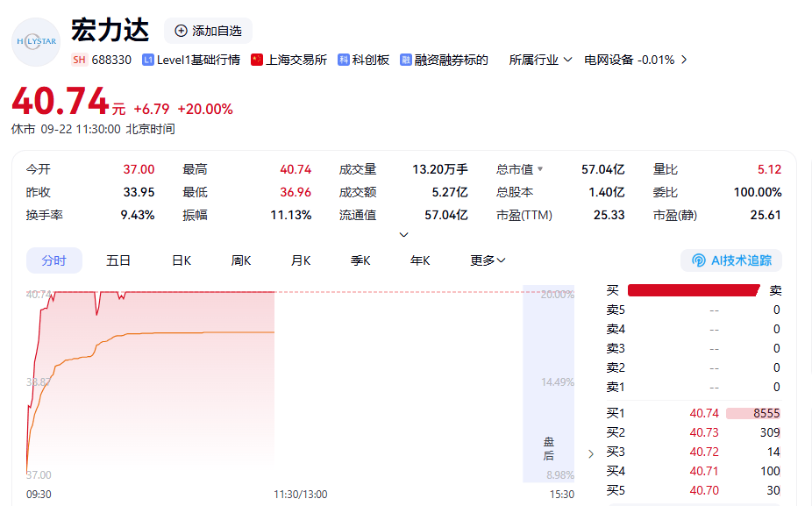Click the Holystar company logo
This screenshot has height=506, width=812.
[36, 42]
